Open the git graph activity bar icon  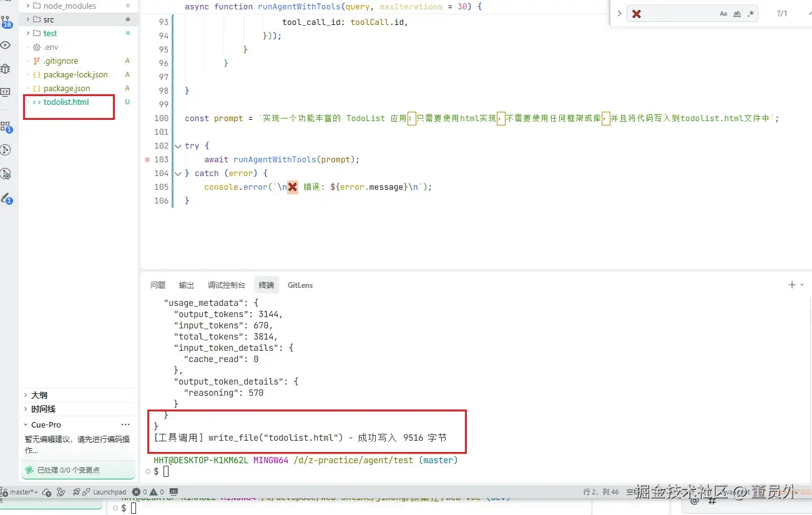click(x=6, y=150)
